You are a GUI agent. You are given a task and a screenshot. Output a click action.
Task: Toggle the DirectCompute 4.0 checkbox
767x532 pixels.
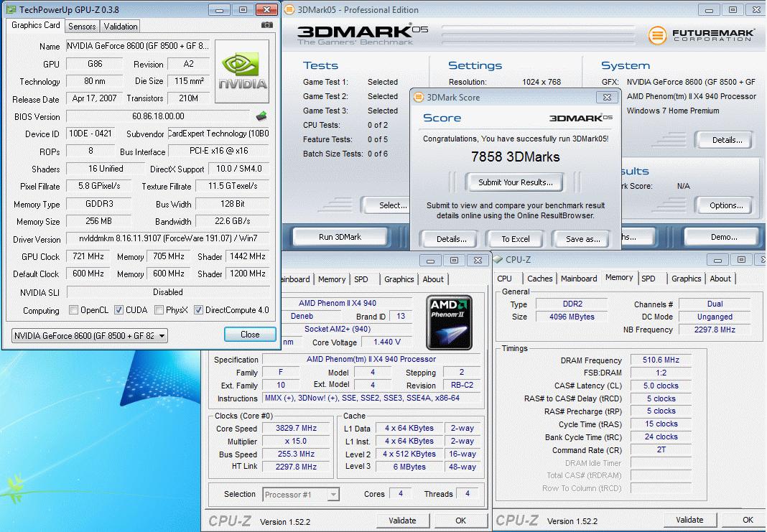click(198, 309)
